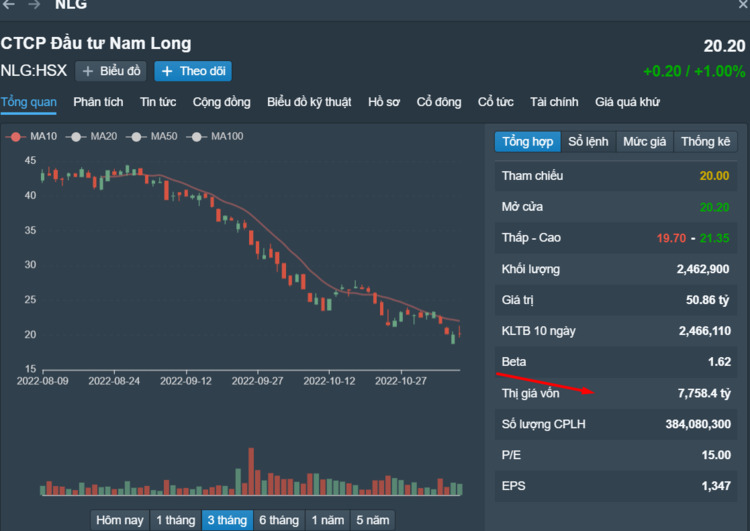Toggle the MA20 line in chart legend

tap(92, 137)
